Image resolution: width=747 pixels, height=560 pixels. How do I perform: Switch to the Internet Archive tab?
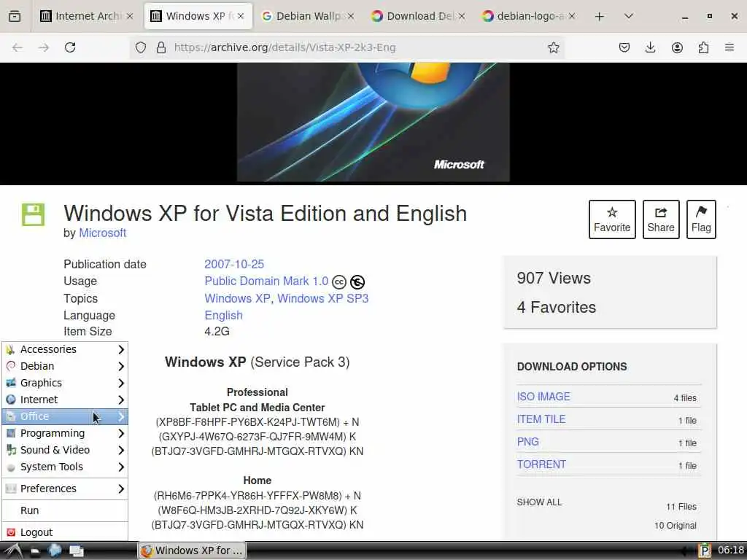point(87,16)
